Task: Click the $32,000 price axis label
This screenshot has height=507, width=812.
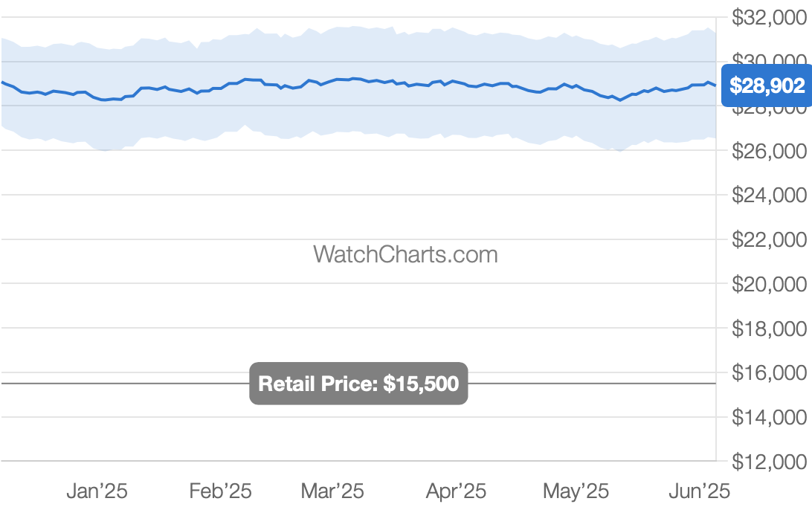Action: [769, 18]
